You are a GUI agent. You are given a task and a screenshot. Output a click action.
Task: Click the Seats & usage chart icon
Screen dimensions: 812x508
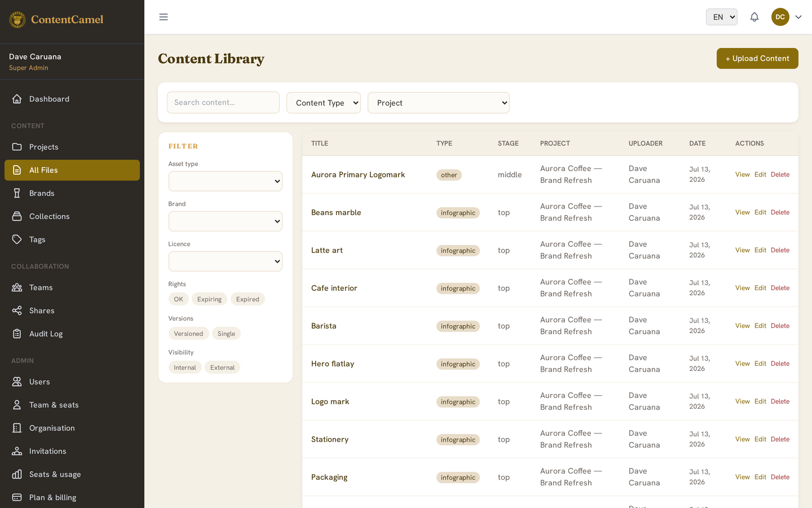[x=17, y=474]
